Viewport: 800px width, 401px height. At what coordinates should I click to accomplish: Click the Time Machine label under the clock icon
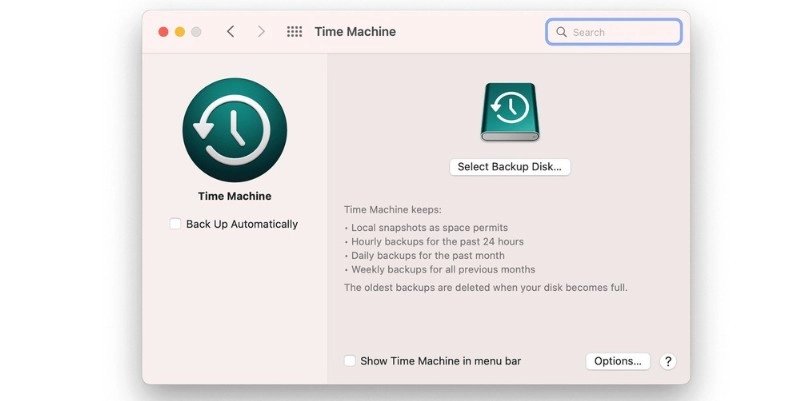234,196
